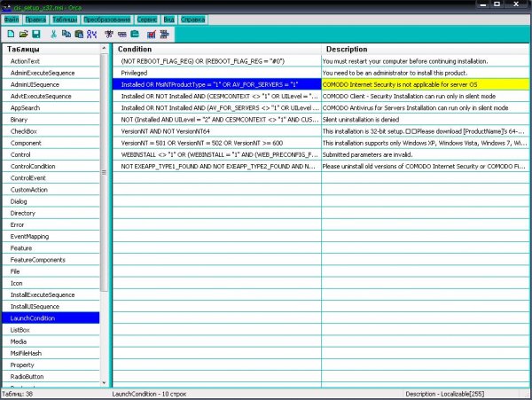Select the Control table
The height and width of the screenshot is (400, 532).
click(x=51, y=154)
